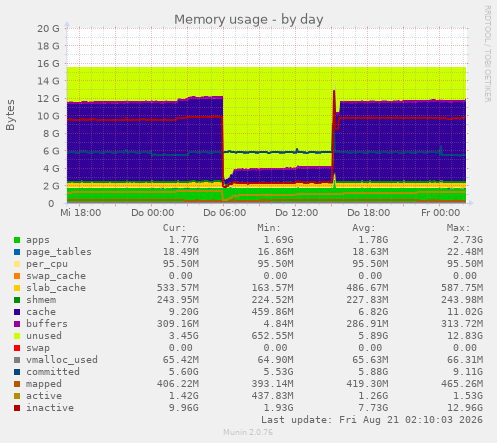Click the 'committed' legend label

pyautogui.click(x=53, y=372)
